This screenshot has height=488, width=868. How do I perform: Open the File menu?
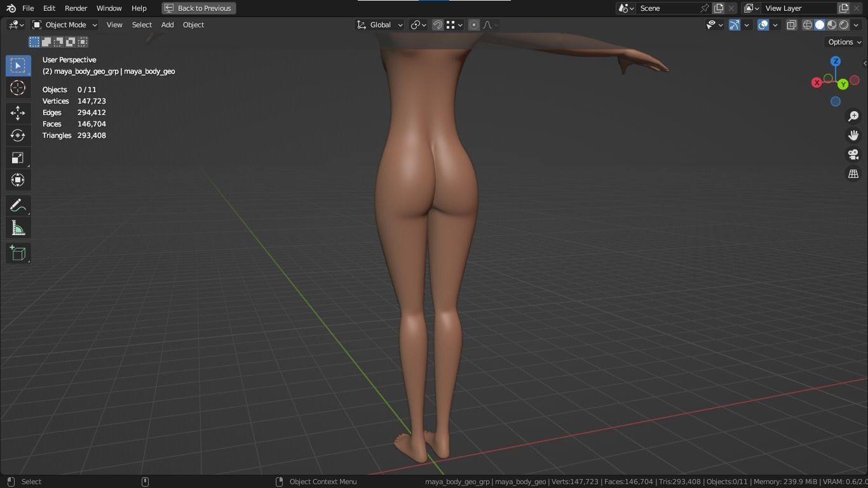(x=28, y=8)
